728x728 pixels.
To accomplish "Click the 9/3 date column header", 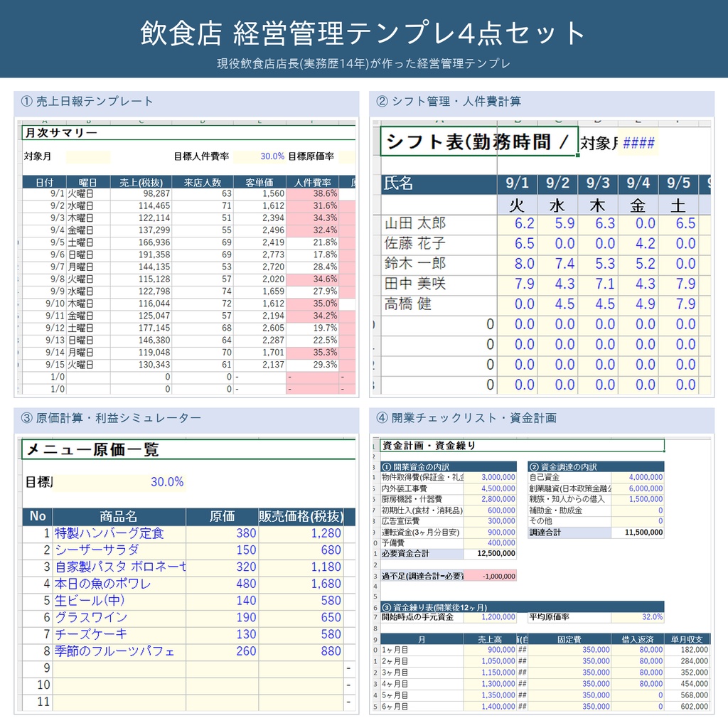I will [x=598, y=184].
